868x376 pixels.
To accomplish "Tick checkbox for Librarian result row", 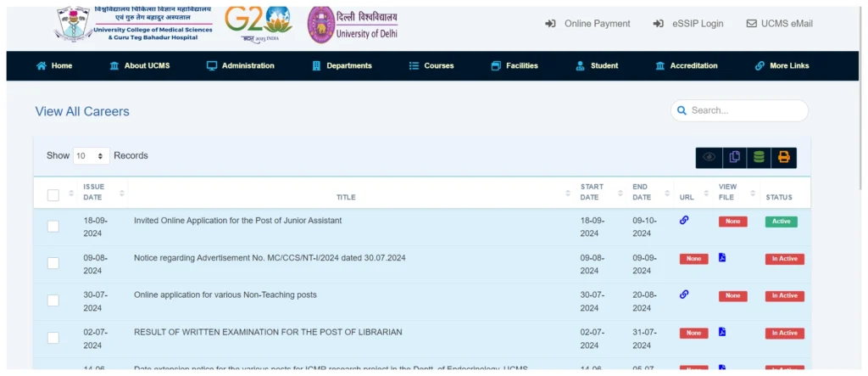I will click(x=53, y=337).
